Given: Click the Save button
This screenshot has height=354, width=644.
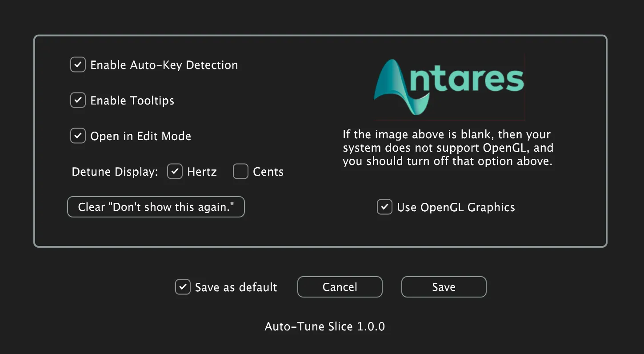Looking at the screenshot, I should tap(444, 287).
